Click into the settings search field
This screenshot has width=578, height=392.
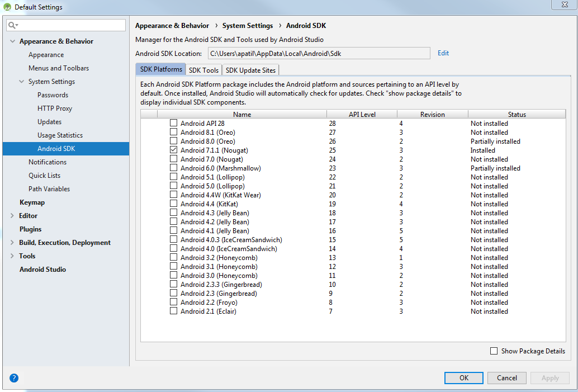67,25
